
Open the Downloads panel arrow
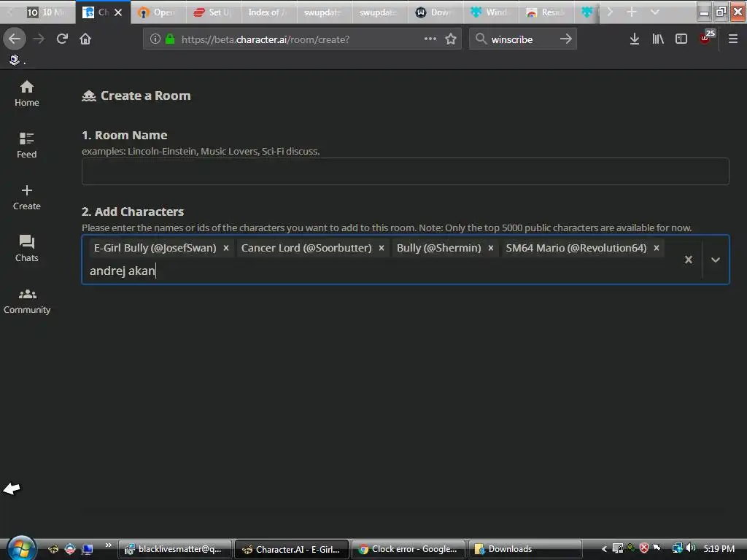point(635,39)
